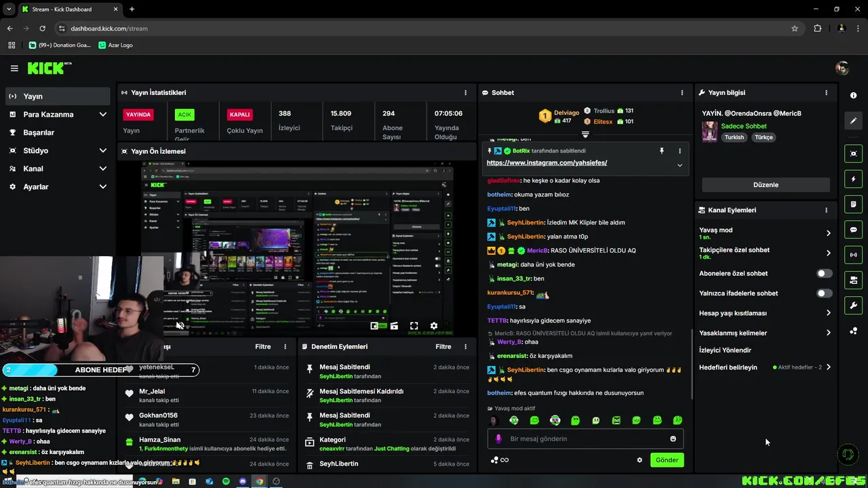This screenshot has height=488, width=868.
Task: Toggle Yalnızca ifadelerle sohbet switch
Action: (824, 293)
